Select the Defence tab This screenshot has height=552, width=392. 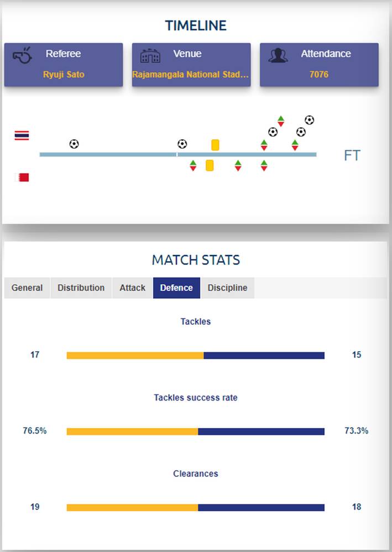[x=176, y=288]
